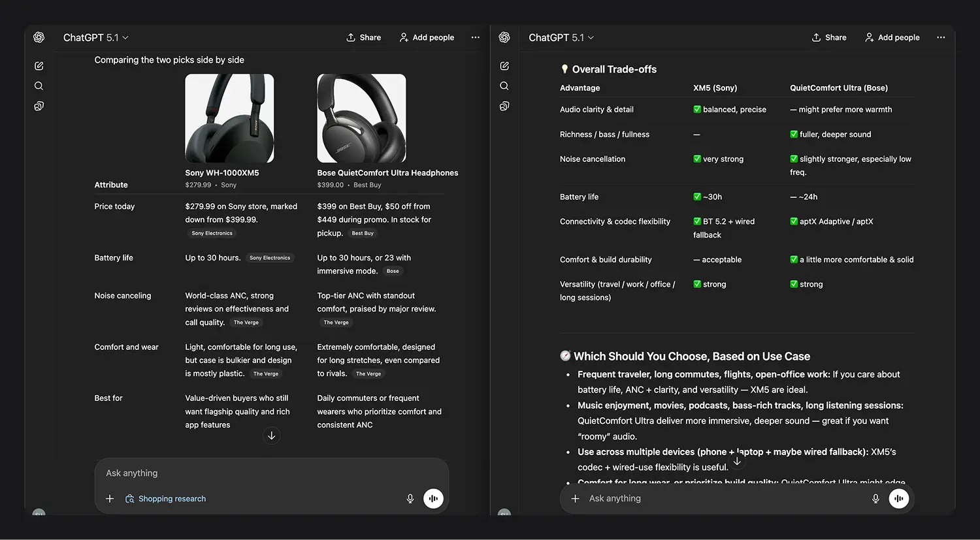Start voice mode in left window

click(433, 499)
